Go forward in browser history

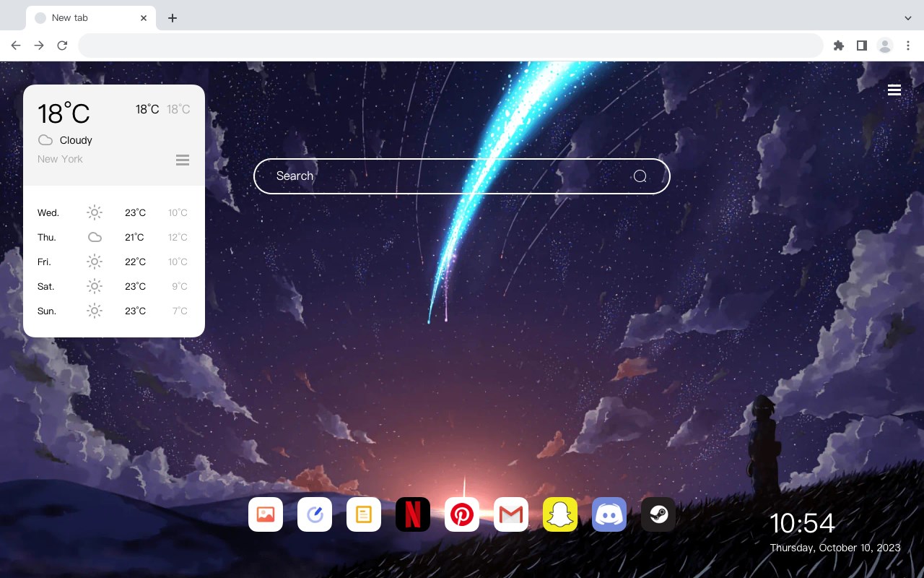click(x=39, y=46)
